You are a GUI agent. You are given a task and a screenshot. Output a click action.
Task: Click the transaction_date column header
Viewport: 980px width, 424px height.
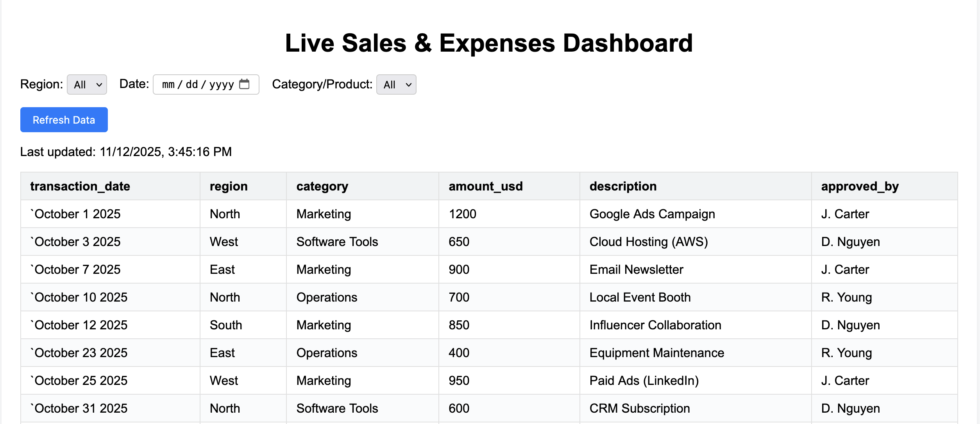[x=81, y=187]
